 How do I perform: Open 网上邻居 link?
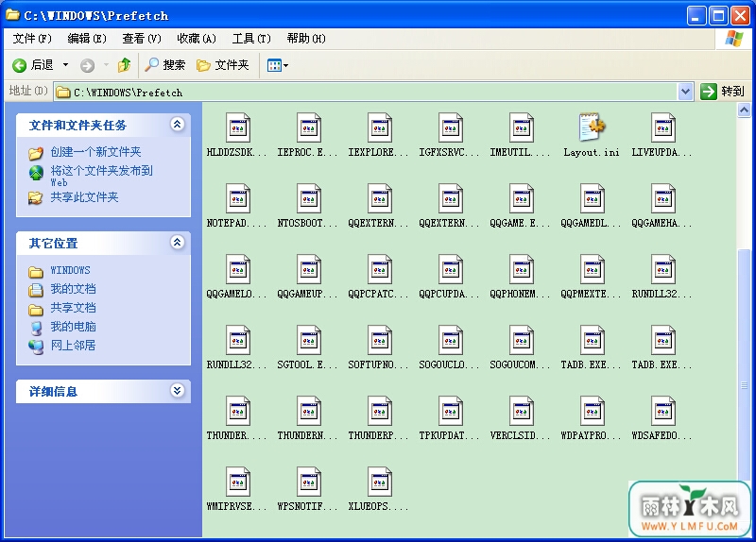coord(74,346)
